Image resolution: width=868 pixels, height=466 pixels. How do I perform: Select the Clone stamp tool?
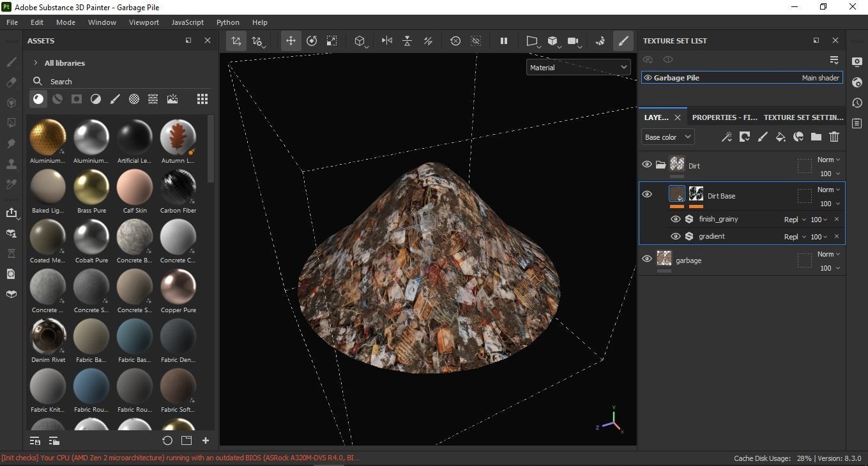[x=11, y=164]
